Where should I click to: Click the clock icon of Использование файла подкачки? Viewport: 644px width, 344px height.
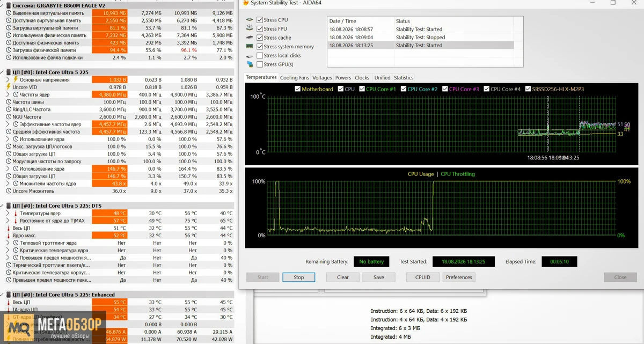(8, 57)
